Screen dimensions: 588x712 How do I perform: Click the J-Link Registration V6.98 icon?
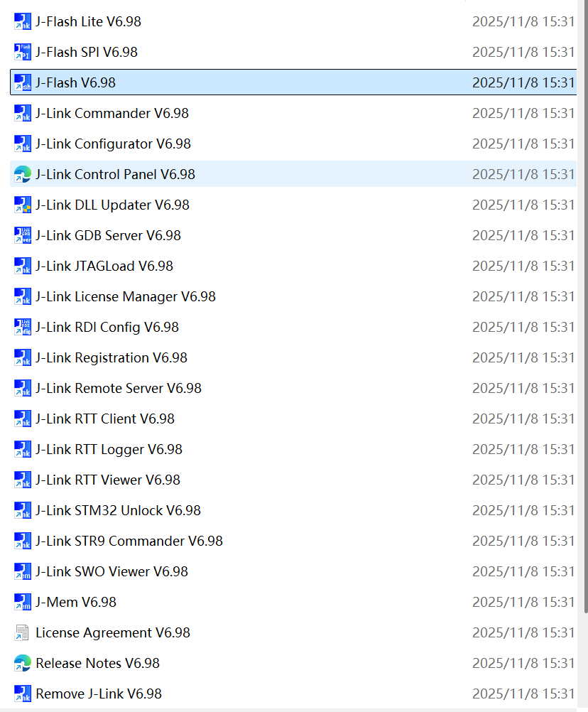pos(23,358)
